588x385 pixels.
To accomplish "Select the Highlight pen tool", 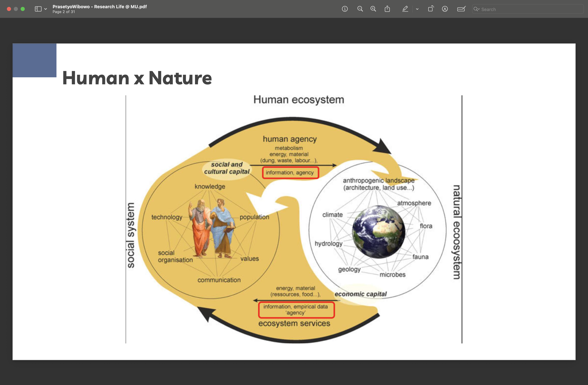I will [405, 9].
